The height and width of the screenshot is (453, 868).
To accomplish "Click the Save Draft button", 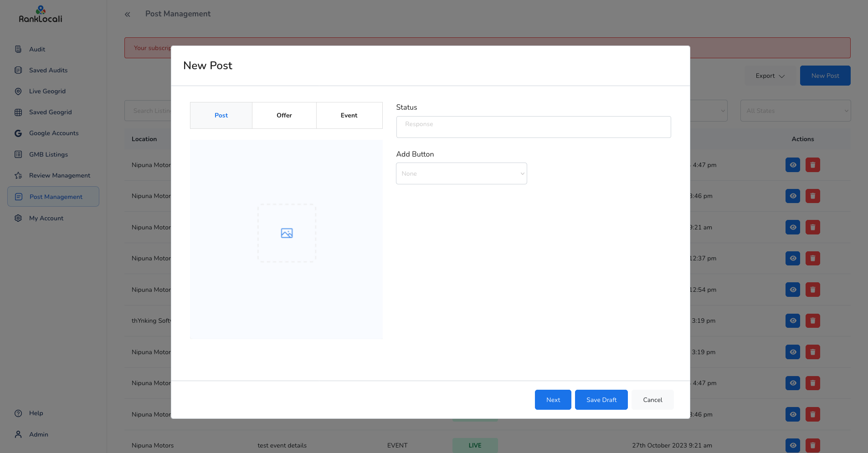I will pos(601,400).
